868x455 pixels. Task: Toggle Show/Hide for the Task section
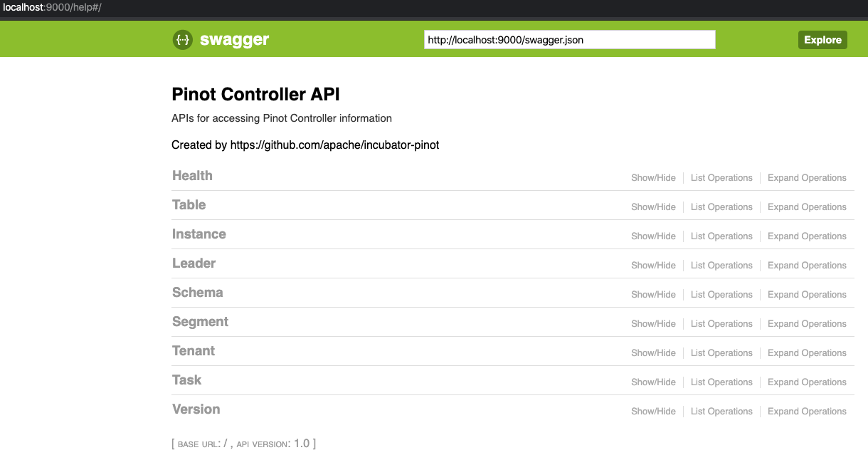coord(653,382)
